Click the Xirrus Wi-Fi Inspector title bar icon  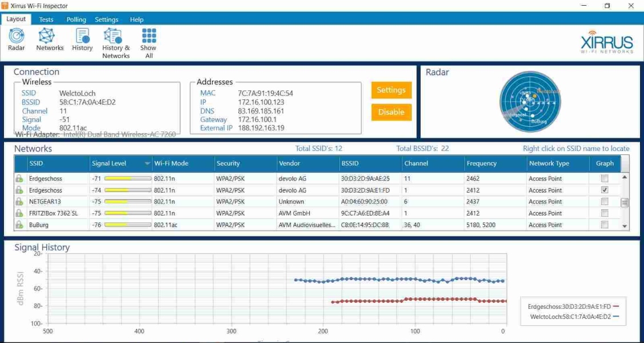pos(5,6)
